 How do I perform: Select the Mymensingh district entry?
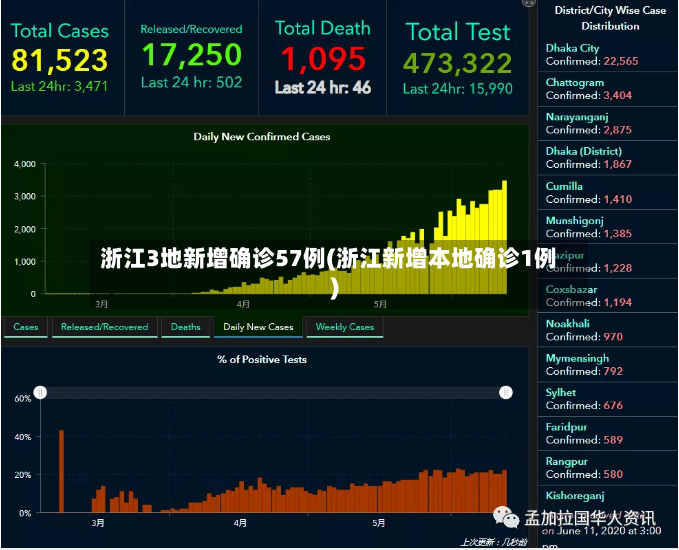coord(608,365)
